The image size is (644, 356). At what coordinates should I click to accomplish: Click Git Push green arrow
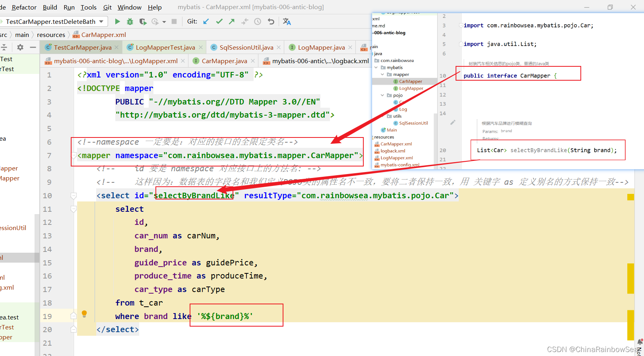[x=232, y=21]
